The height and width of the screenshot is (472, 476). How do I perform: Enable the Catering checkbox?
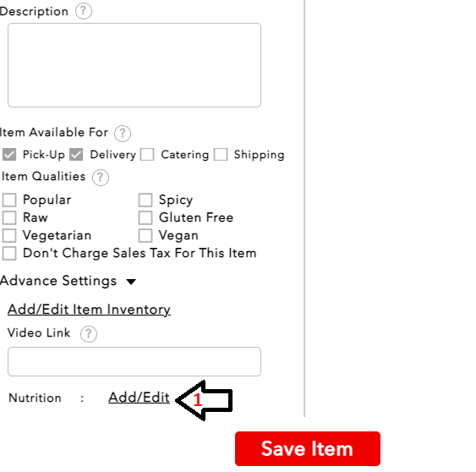(147, 155)
